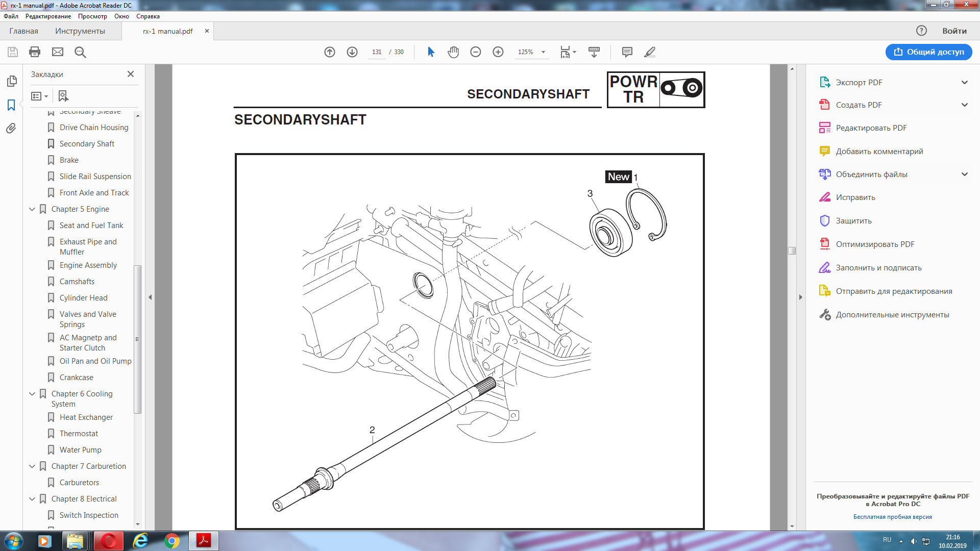Viewport: 980px width, 551px height.
Task: Collapse Chapter 5 Engine bookmark
Action: (x=32, y=209)
